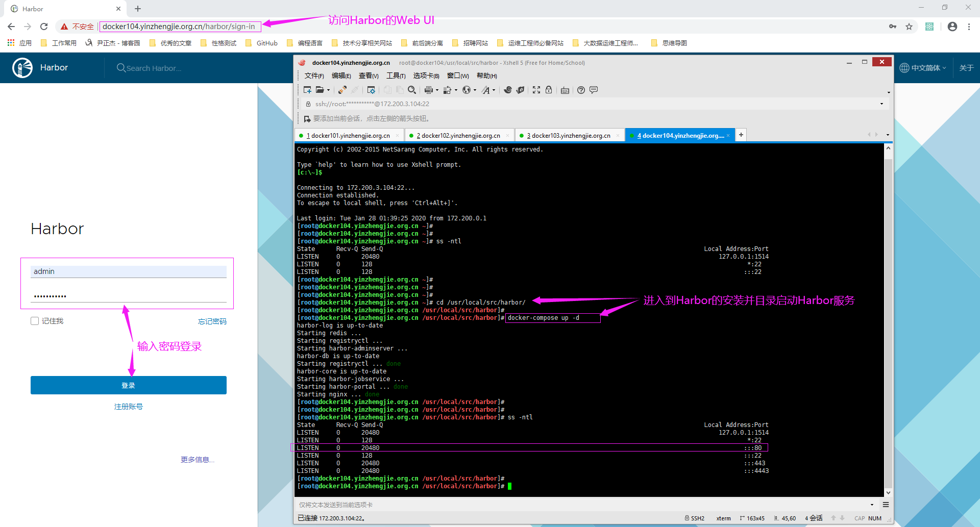Open the 查看(V) menu in Xshell
980x527 pixels.
[369, 76]
